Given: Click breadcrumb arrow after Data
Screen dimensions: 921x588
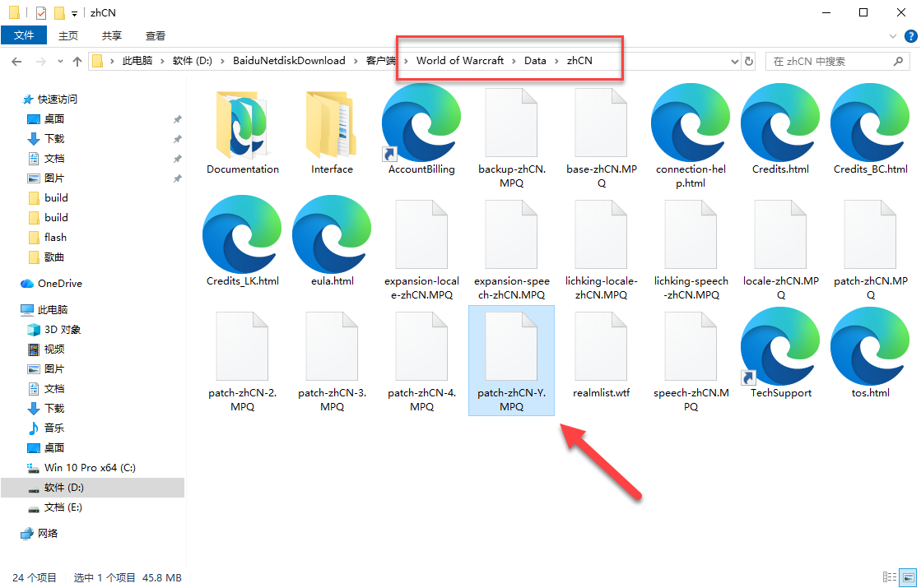Looking at the screenshot, I should [557, 60].
